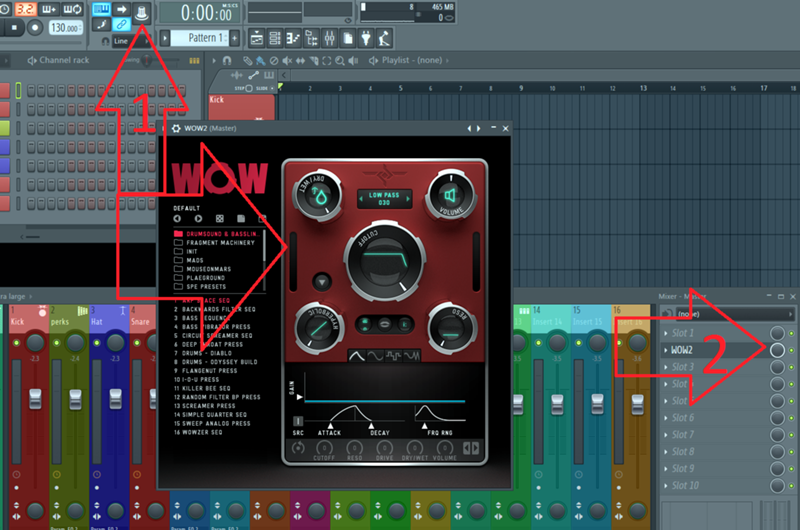
Task: Select the random wave modulation tab
Action: tap(412, 356)
